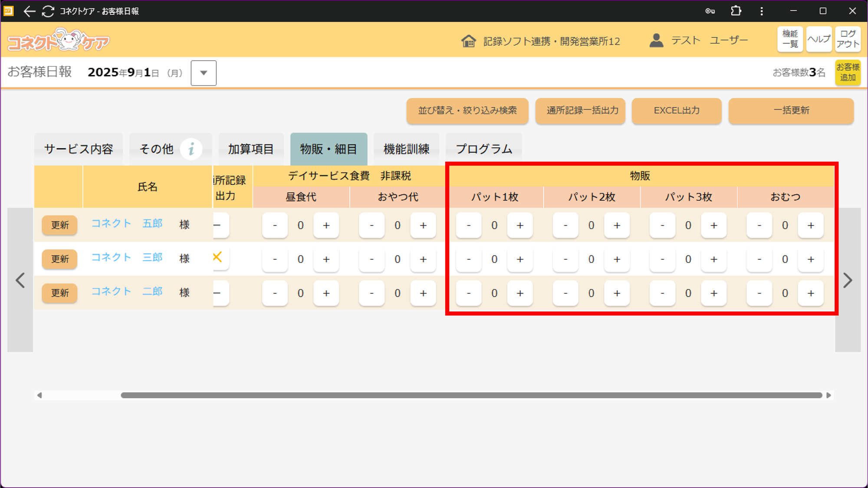
Task: Open the password key icon
Action: coord(710,11)
